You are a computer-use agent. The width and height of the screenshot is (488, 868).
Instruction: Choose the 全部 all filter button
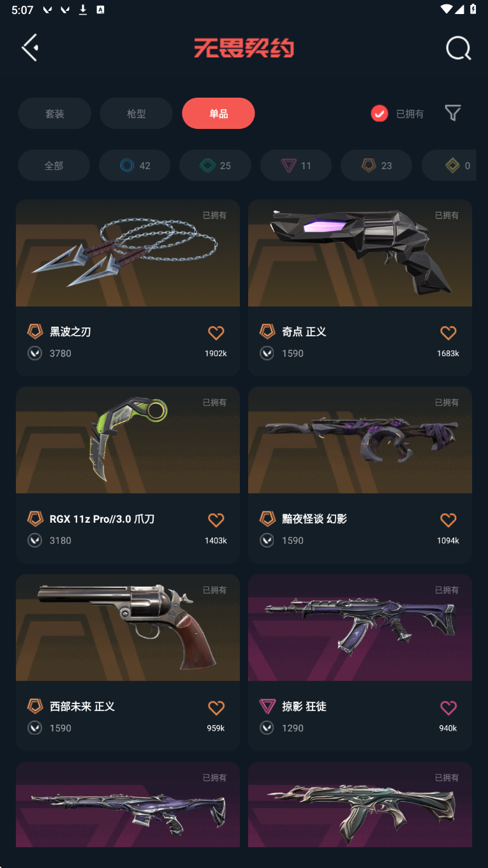(x=54, y=165)
